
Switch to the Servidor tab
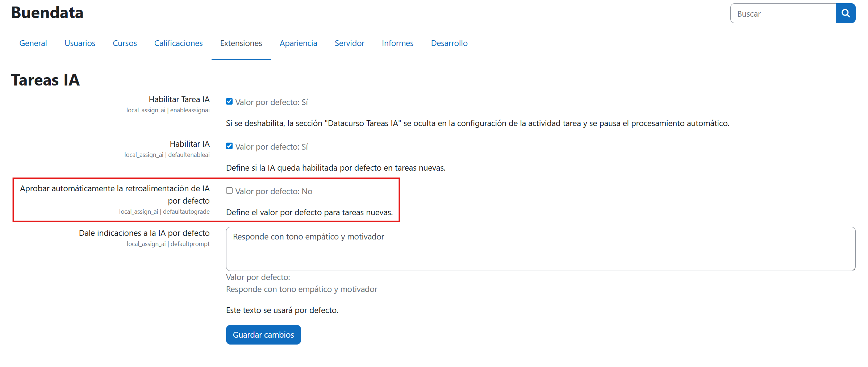[349, 43]
